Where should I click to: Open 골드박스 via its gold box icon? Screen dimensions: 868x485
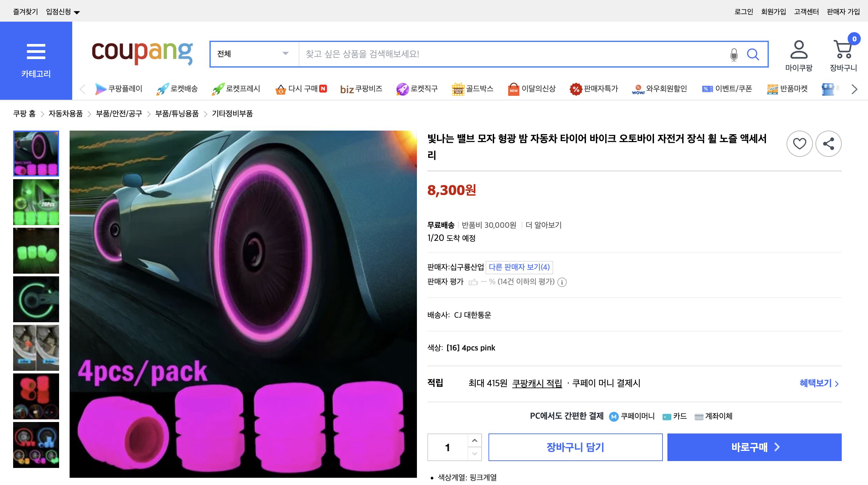458,89
